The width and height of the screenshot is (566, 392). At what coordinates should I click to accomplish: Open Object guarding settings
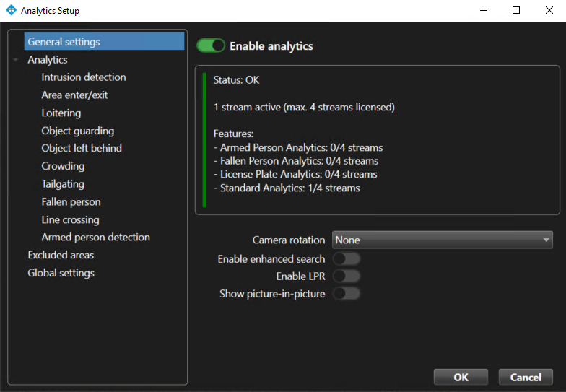tap(77, 131)
